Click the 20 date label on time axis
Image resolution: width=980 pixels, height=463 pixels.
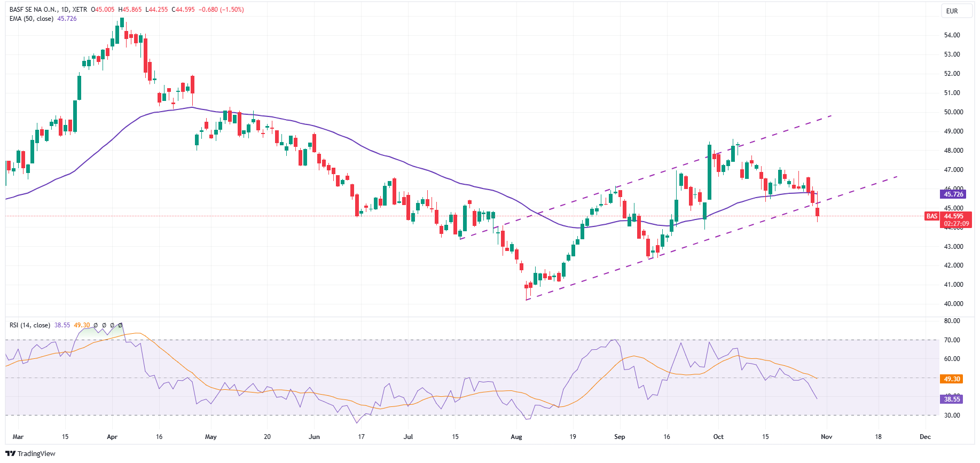(x=268, y=437)
